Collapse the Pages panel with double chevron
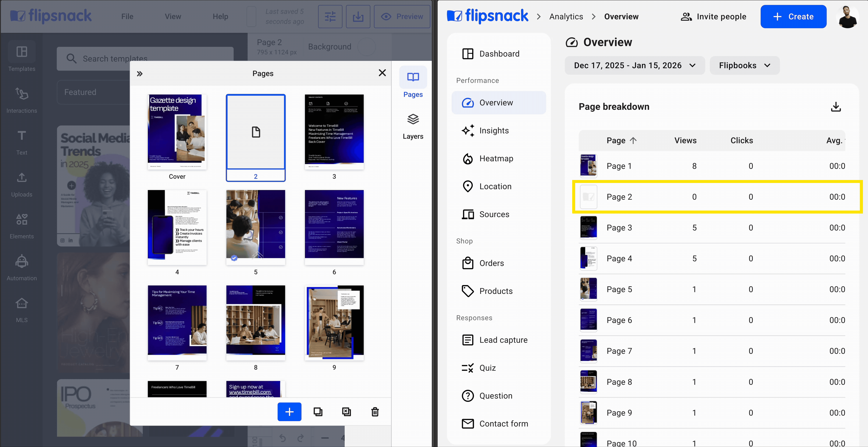Image resolution: width=868 pixels, height=447 pixels. tap(139, 74)
